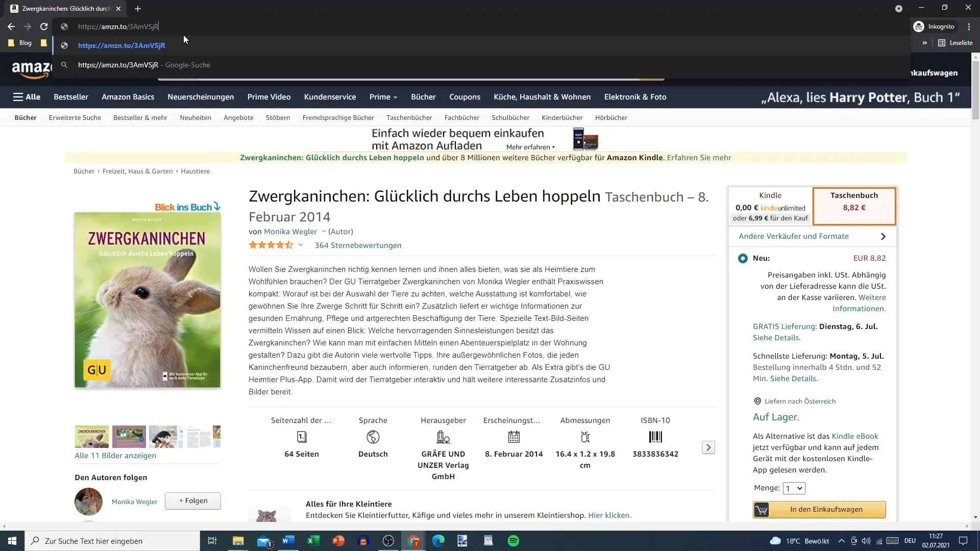The width and height of the screenshot is (980, 551).
Task: Open the Alle hamburger menu
Action: pos(27,97)
